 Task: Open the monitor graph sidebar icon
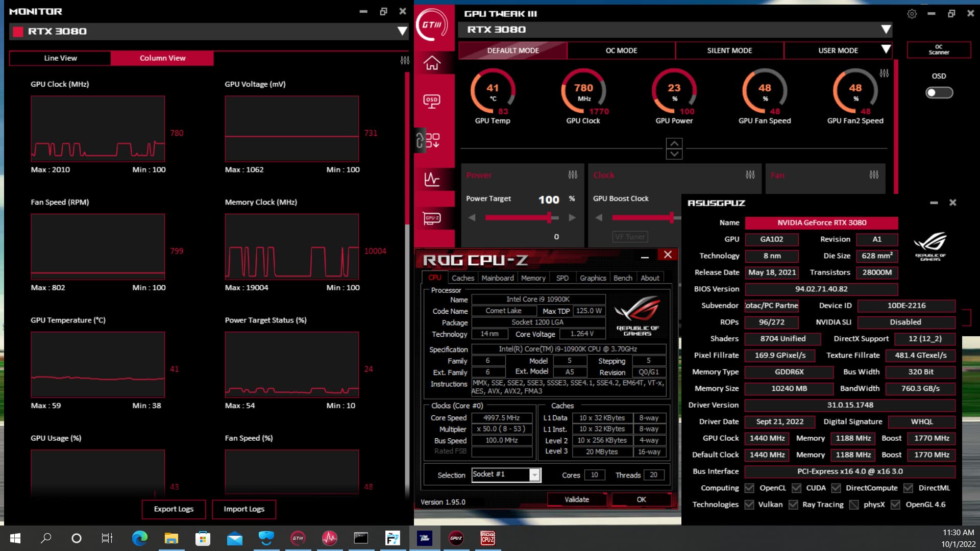(x=432, y=179)
